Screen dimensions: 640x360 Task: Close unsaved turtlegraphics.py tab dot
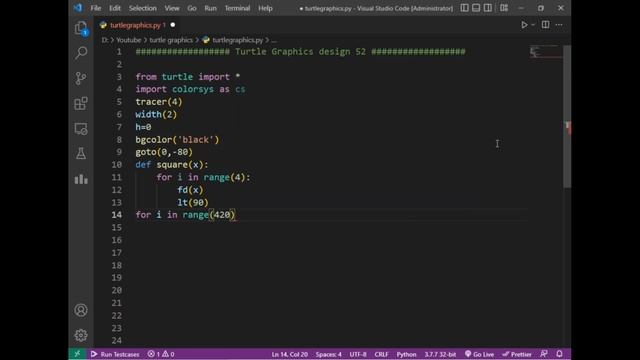click(173, 25)
